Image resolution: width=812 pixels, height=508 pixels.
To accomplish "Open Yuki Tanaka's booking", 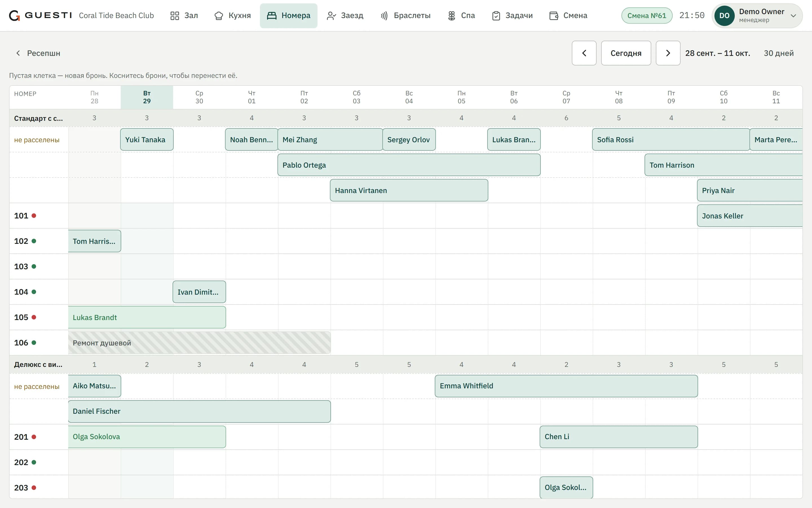I will 147,139.
